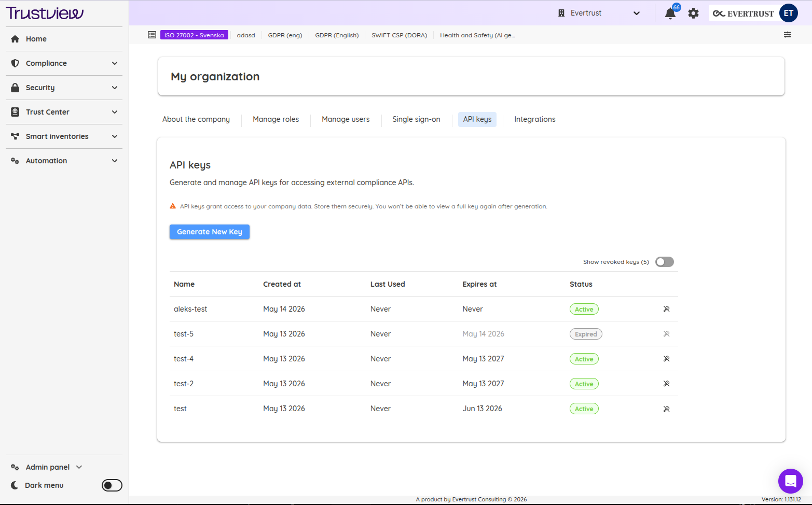Revoke the test-4 API key
This screenshot has width=812, height=505.
(x=666, y=359)
